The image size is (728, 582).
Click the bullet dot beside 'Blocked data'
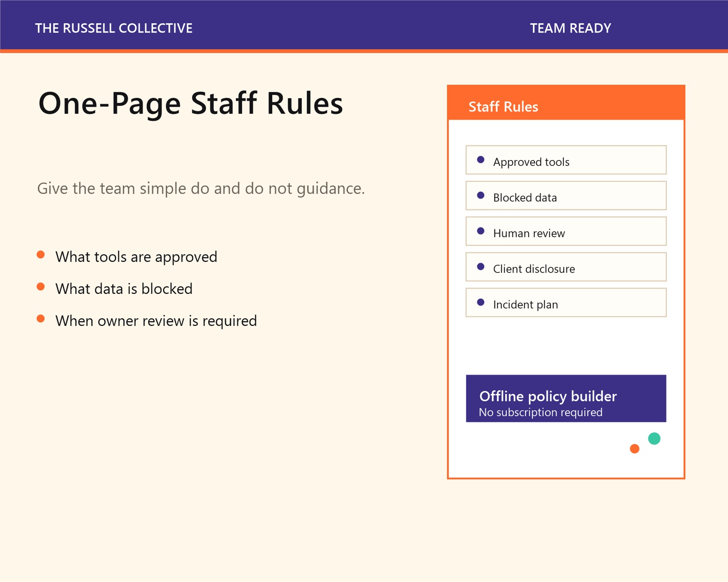click(480, 195)
